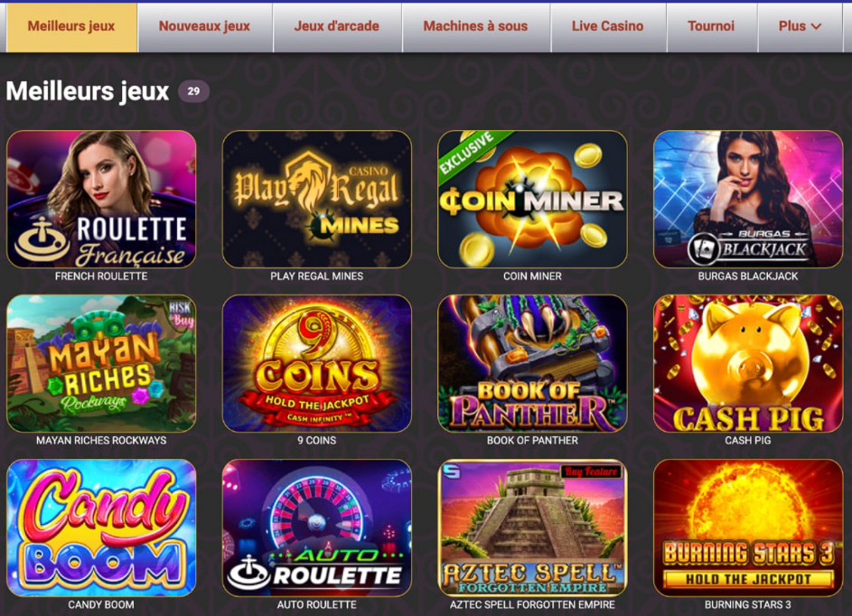This screenshot has height=616, width=852.
Task: Open the French Roulette game tile
Action: pos(101,200)
